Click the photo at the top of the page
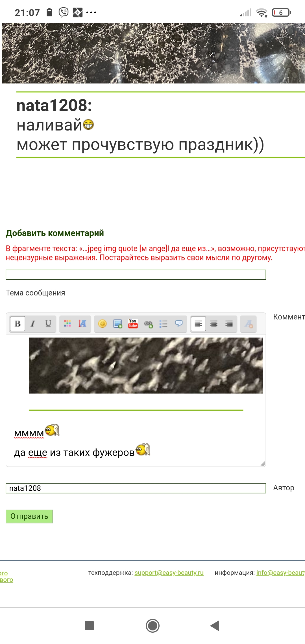This screenshot has height=644, width=305. click(153, 53)
